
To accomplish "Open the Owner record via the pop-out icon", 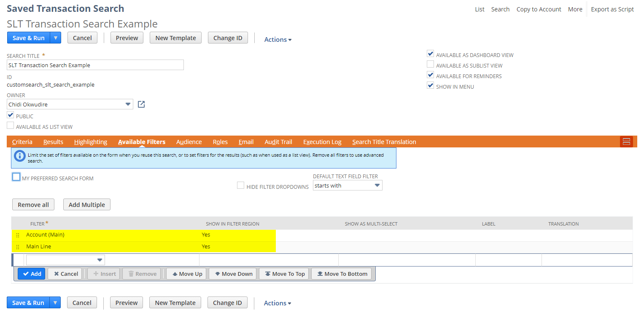I will 141,104.
